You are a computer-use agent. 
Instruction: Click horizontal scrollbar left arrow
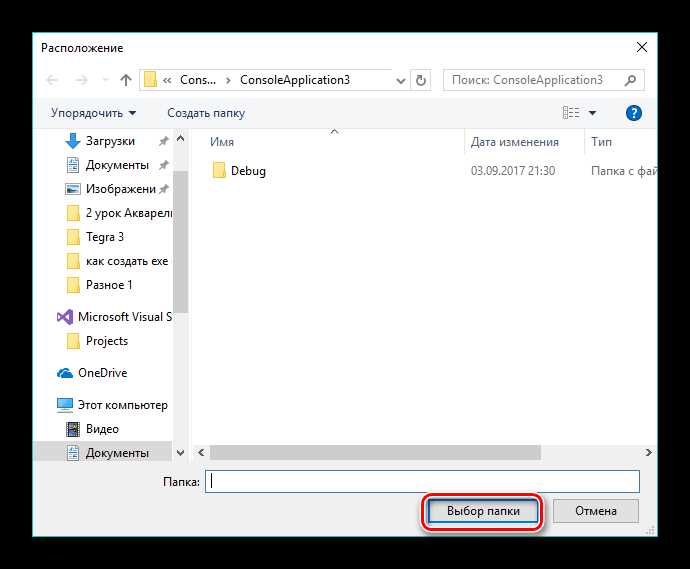click(201, 452)
